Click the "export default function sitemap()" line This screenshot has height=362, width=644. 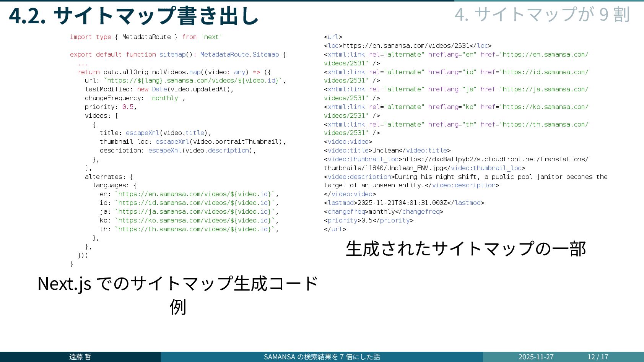[178, 54]
